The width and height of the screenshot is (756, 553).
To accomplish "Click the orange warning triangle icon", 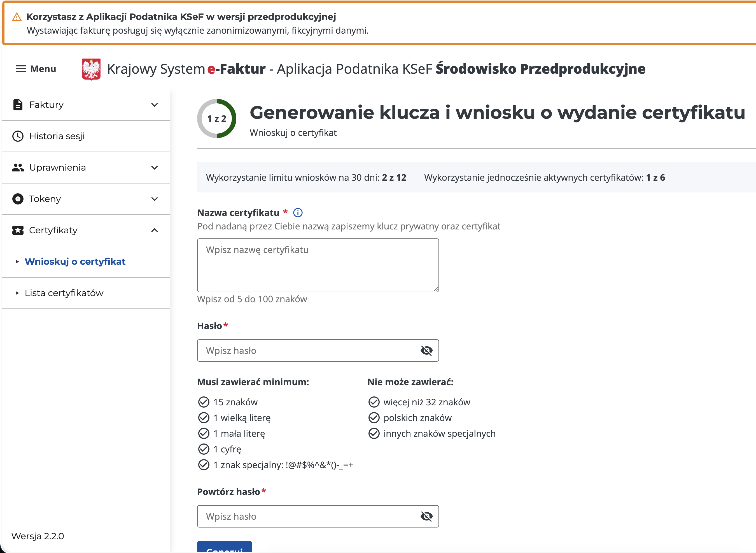I will pos(17,17).
